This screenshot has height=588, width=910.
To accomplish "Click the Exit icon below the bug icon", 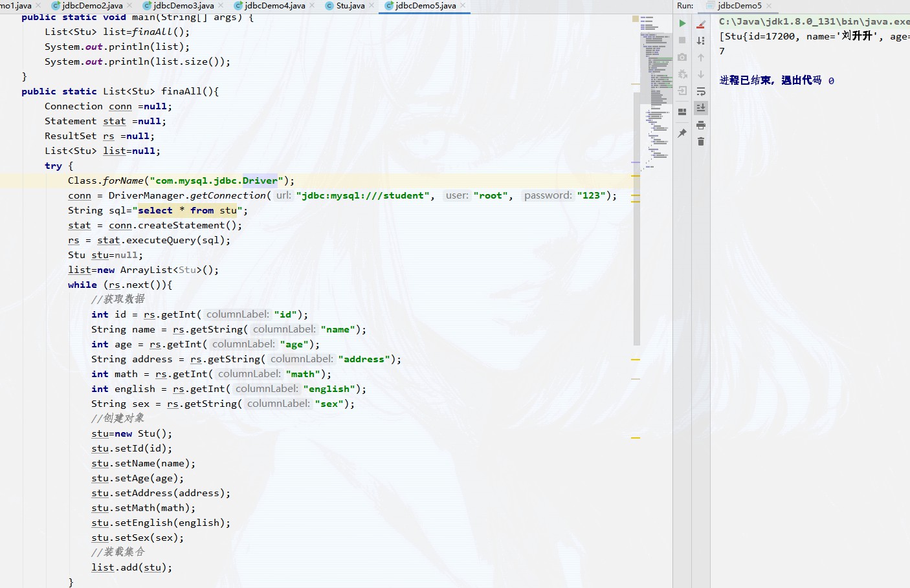I will pyautogui.click(x=682, y=91).
